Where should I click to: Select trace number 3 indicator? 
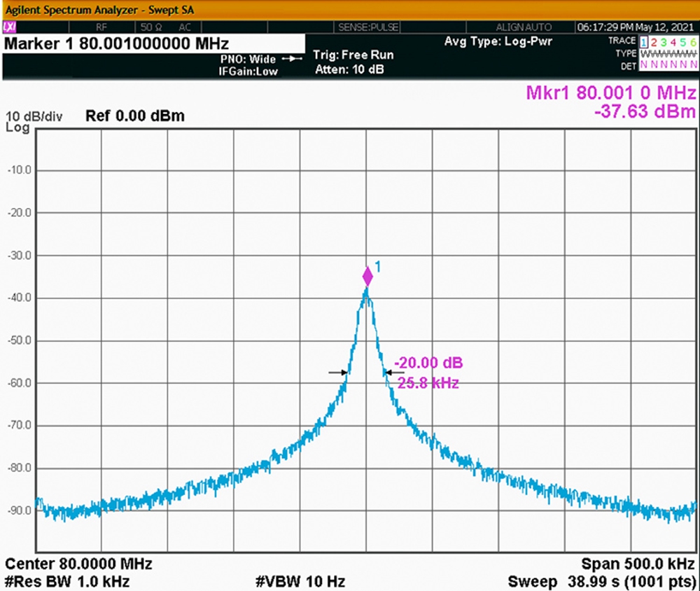click(664, 43)
